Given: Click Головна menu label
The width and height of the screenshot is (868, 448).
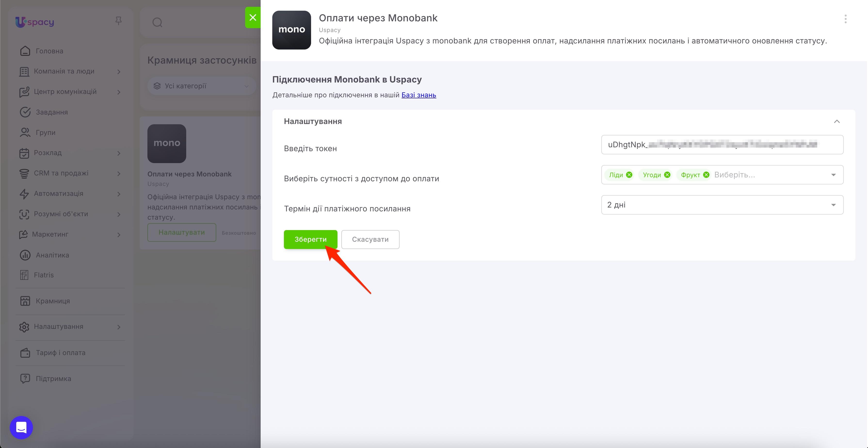Looking at the screenshot, I should pyautogui.click(x=49, y=51).
